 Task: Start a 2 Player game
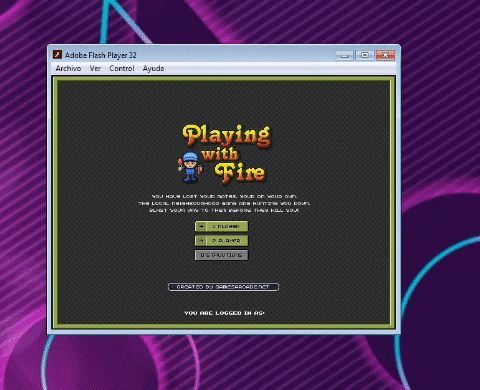(221, 241)
